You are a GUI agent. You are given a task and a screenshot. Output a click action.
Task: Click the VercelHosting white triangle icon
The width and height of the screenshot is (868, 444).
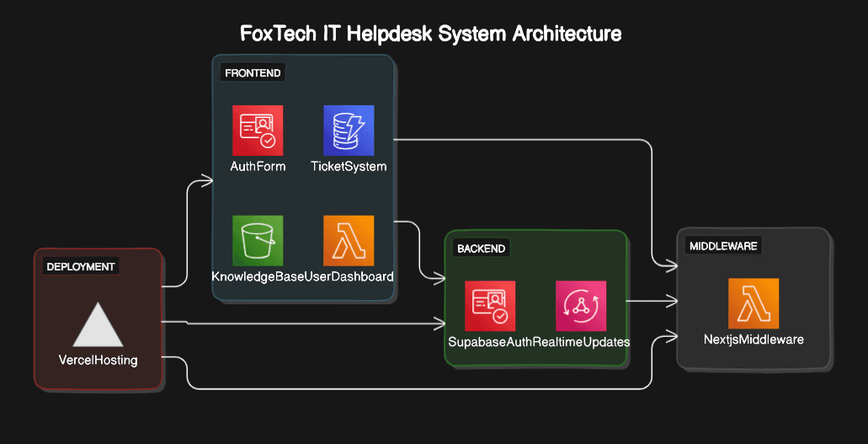[x=98, y=325]
